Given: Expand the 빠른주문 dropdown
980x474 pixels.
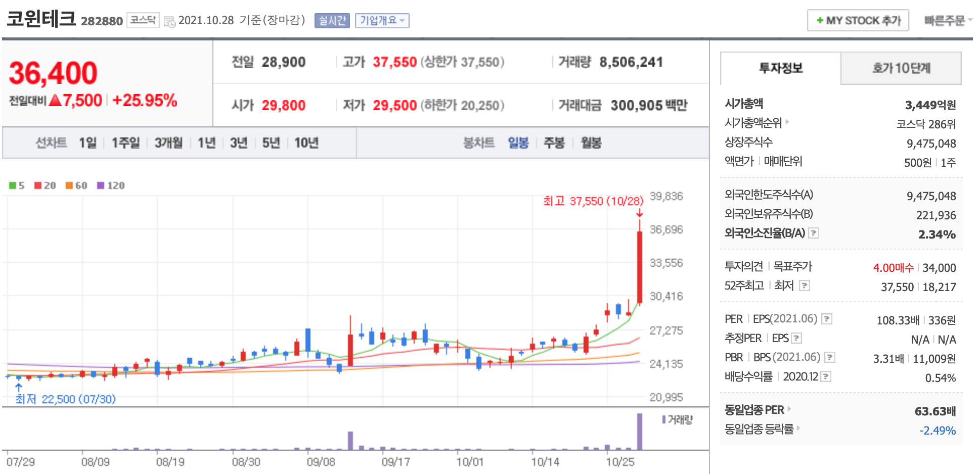Looking at the screenshot, I should tap(948, 21).
